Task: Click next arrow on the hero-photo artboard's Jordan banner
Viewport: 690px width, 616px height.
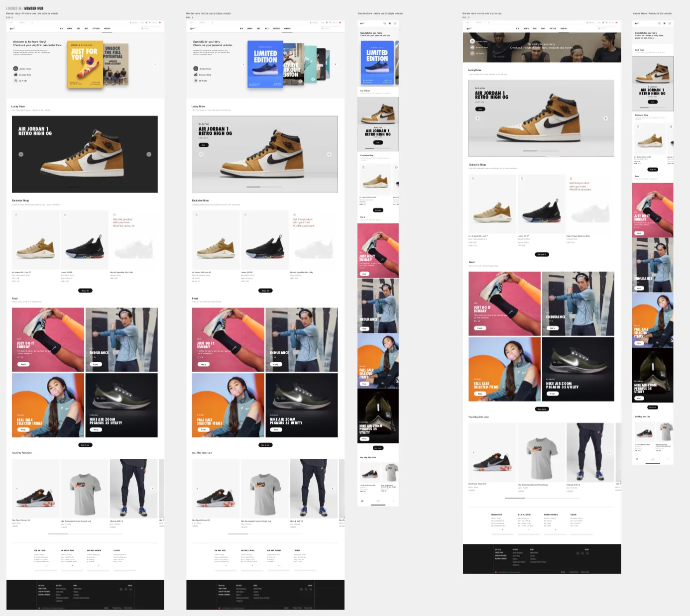Action: coord(606,118)
